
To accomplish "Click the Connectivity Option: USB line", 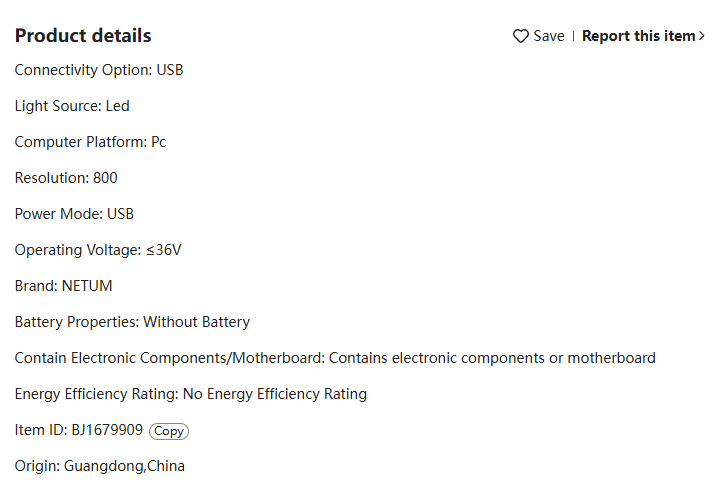I will click(x=99, y=70).
